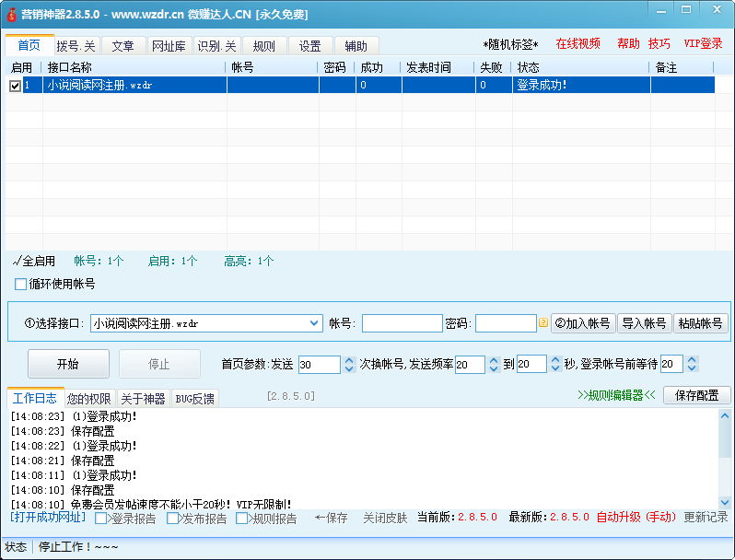This screenshot has width=735, height=560.
Task: Toggle the 发布报告 checkbox
Action: [173, 519]
